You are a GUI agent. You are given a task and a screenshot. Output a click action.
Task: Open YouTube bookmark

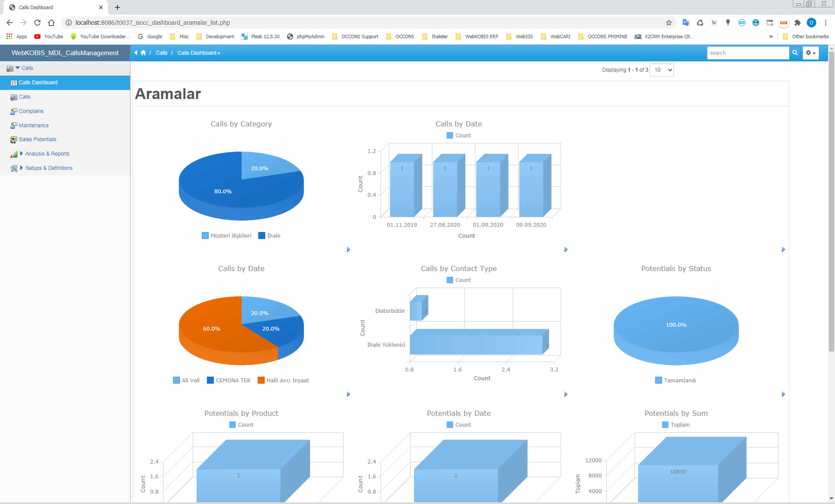(x=49, y=36)
